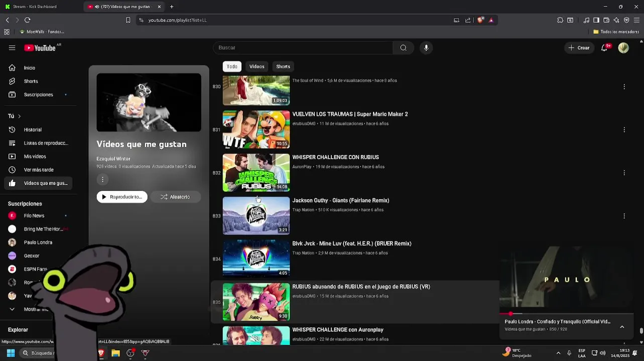The height and width of the screenshot is (361, 644).
Task: Open Listas de reproducción in the sidebar
Action: tap(38, 143)
